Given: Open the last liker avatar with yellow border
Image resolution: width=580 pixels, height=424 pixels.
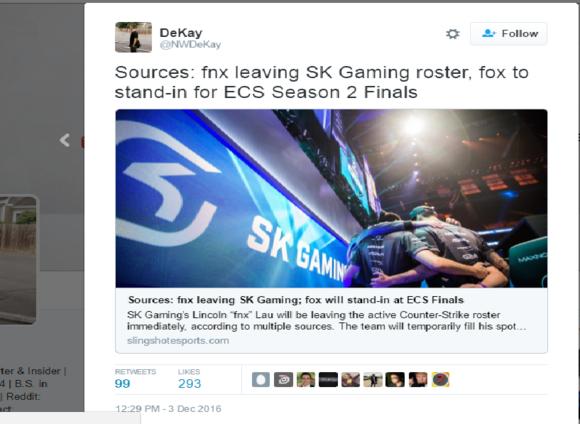Looking at the screenshot, I should coord(440,380).
